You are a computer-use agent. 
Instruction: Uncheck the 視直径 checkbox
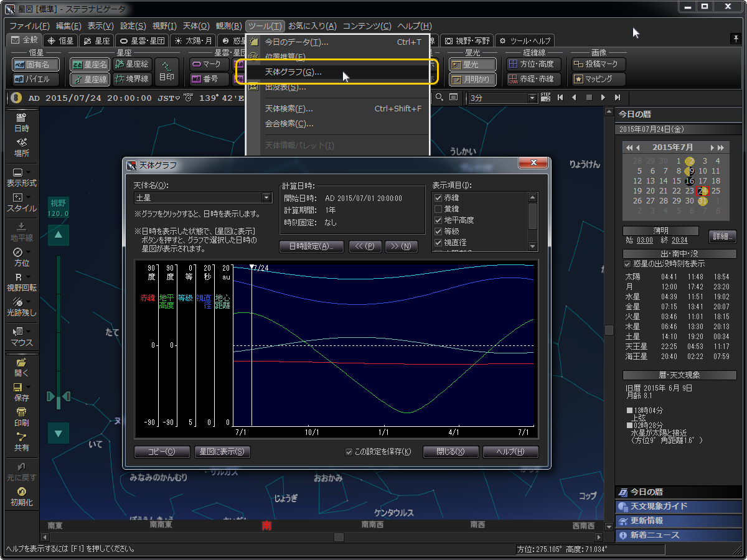click(438, 243)
